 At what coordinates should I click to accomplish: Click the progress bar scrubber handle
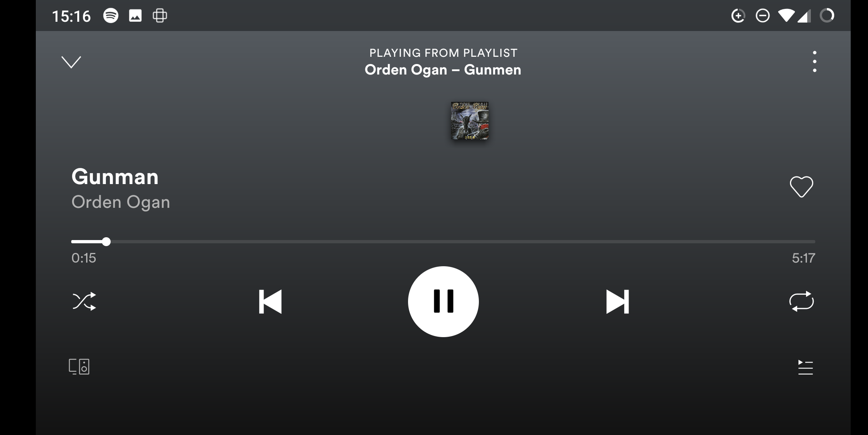106,242
